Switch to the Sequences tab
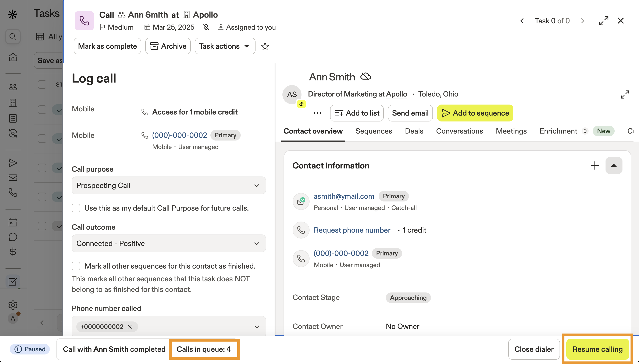The height and width of the screenshot is (364, 639). click(x=374, y=131)
